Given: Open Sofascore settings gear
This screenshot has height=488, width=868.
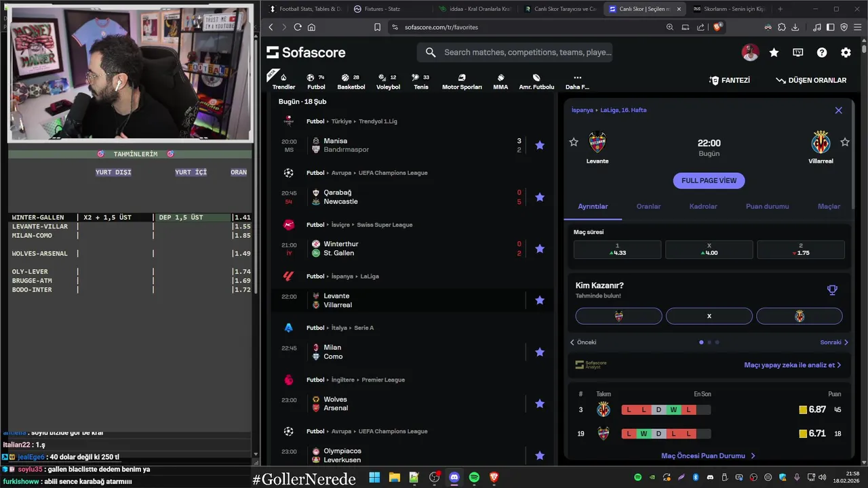Looking at the screenshot, I should pos(846,52).
